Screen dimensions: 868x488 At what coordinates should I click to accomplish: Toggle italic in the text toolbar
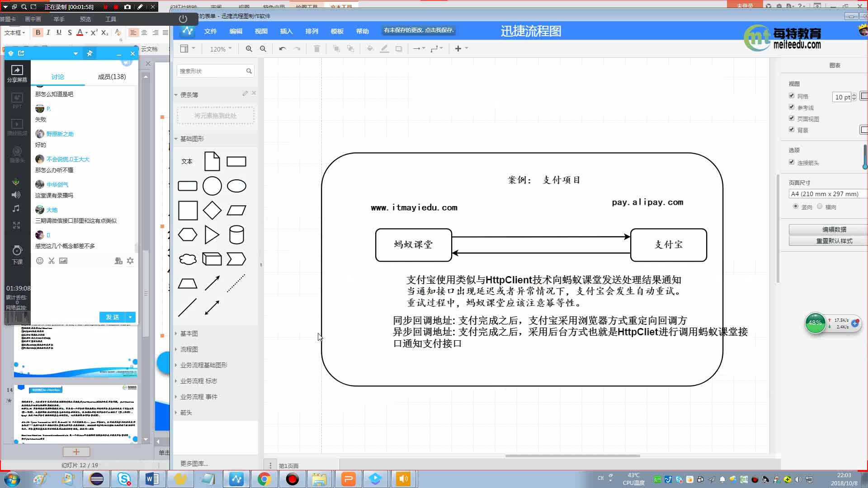tap(48, 32)
